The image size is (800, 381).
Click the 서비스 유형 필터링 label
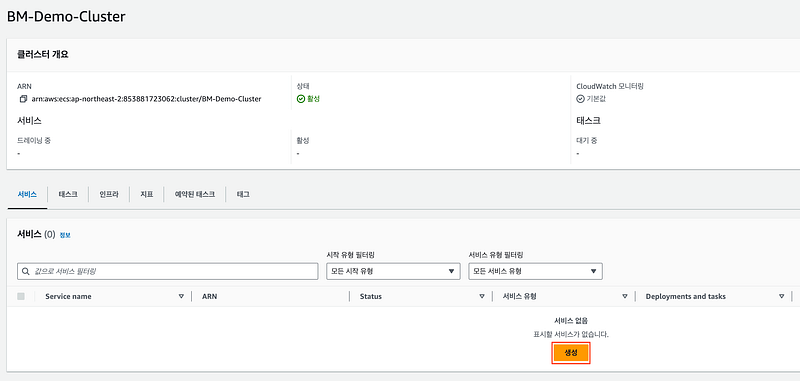click(496, 255)
